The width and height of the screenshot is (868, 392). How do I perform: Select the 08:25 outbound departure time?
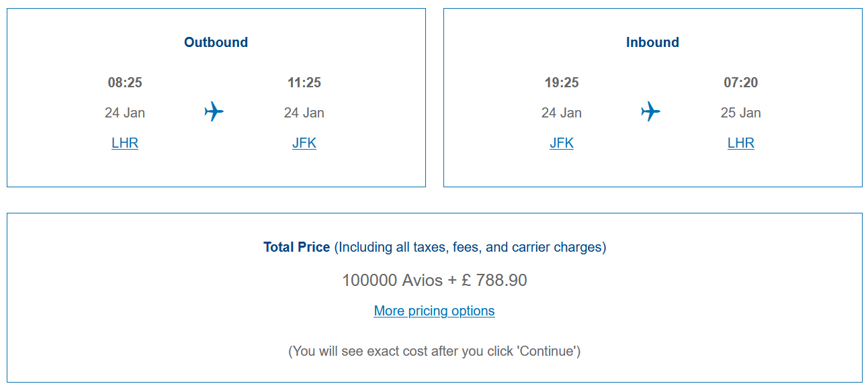point(125,83)
